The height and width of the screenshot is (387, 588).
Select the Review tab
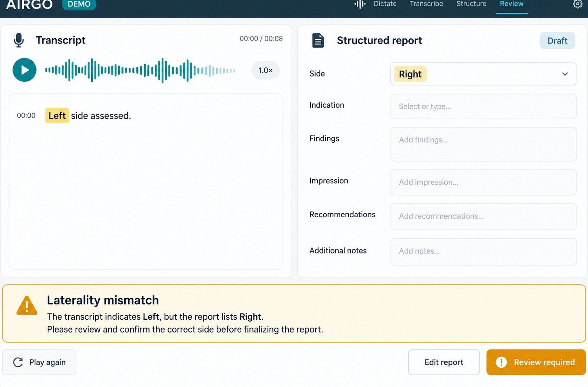point(512,4)
